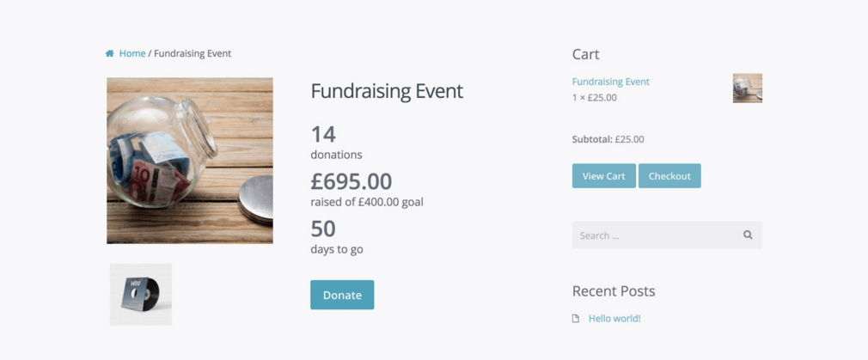Select the small cart item thumbnail
Image resolution: width=868 pixels, height=360 pixels.
(748, 88)
